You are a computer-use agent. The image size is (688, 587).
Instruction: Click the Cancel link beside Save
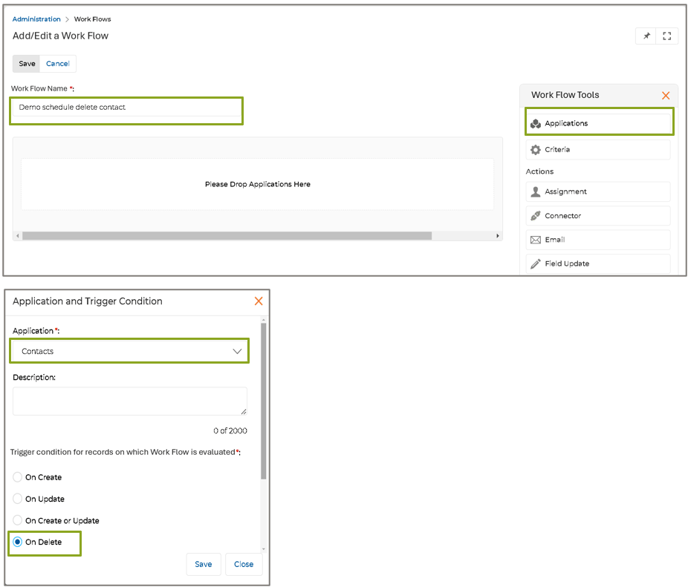[58, 64]
